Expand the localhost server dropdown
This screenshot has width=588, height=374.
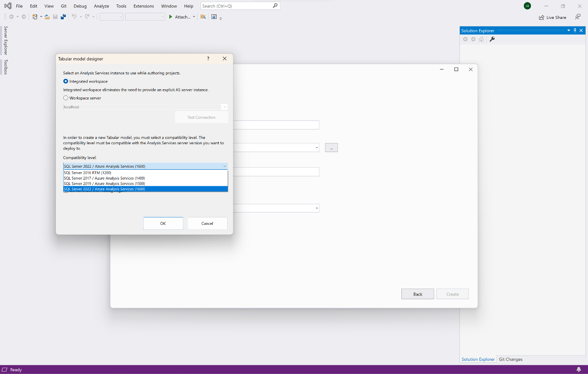pyautogui.click(x=224, y=107)
